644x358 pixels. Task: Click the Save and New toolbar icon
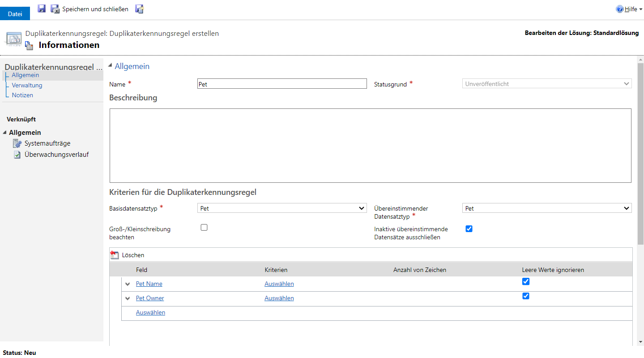point(139,9)
